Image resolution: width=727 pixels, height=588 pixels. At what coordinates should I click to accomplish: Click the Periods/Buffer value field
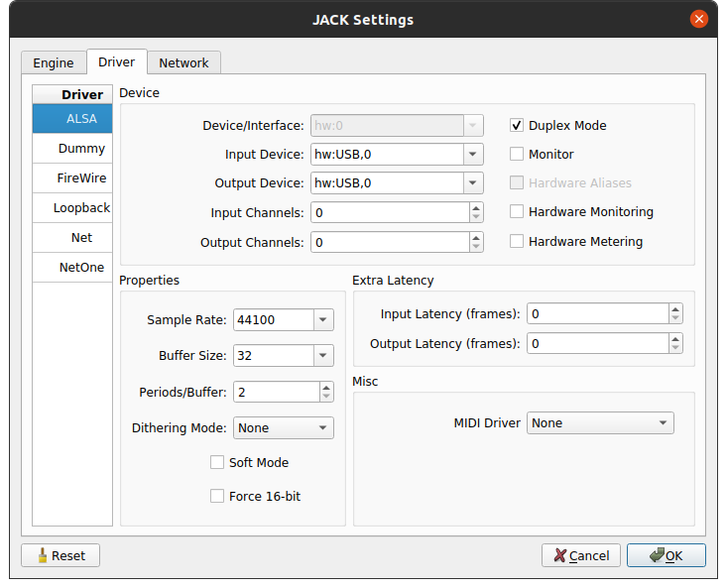(277, 392)
